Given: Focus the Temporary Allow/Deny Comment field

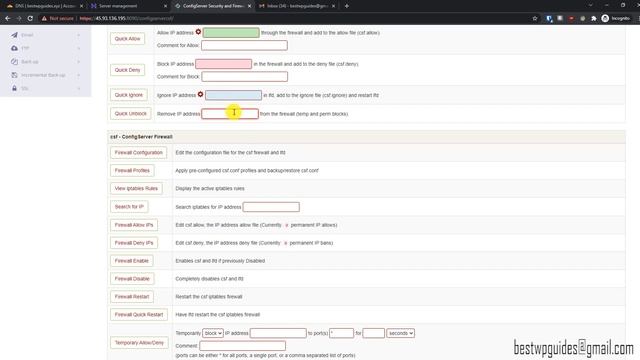Looking at the screenshot, I should coord(243,346).
